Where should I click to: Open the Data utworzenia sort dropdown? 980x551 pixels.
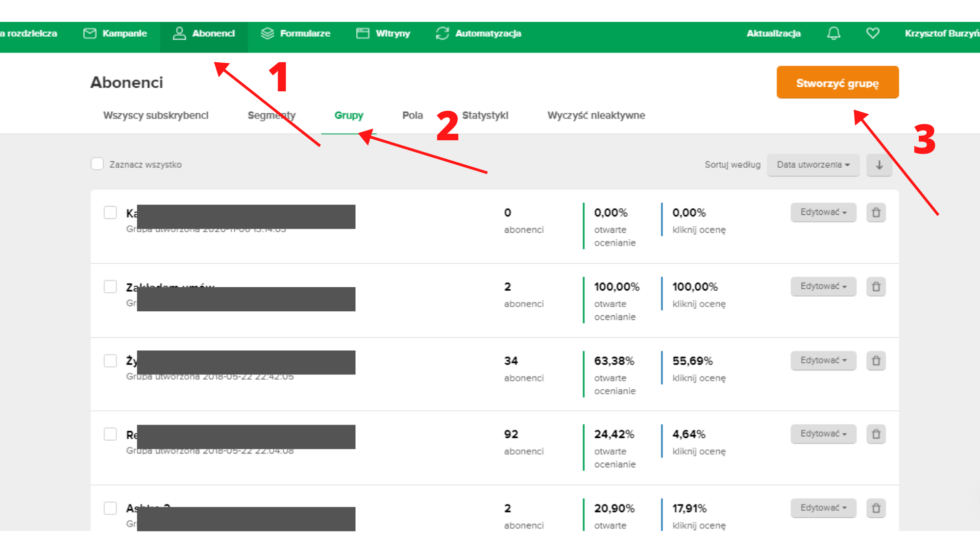(x=813, y=165)
